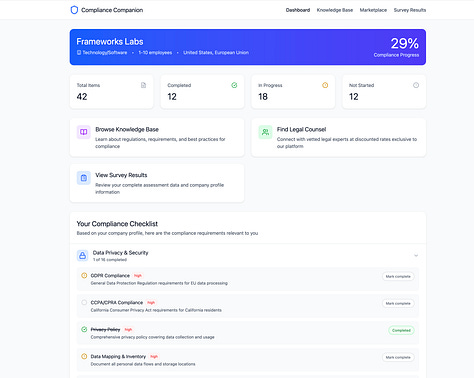Viewport: 474px width, 378px height.
Task: Open the Knowledge Base nav item
Action: (x=335, y=10)
